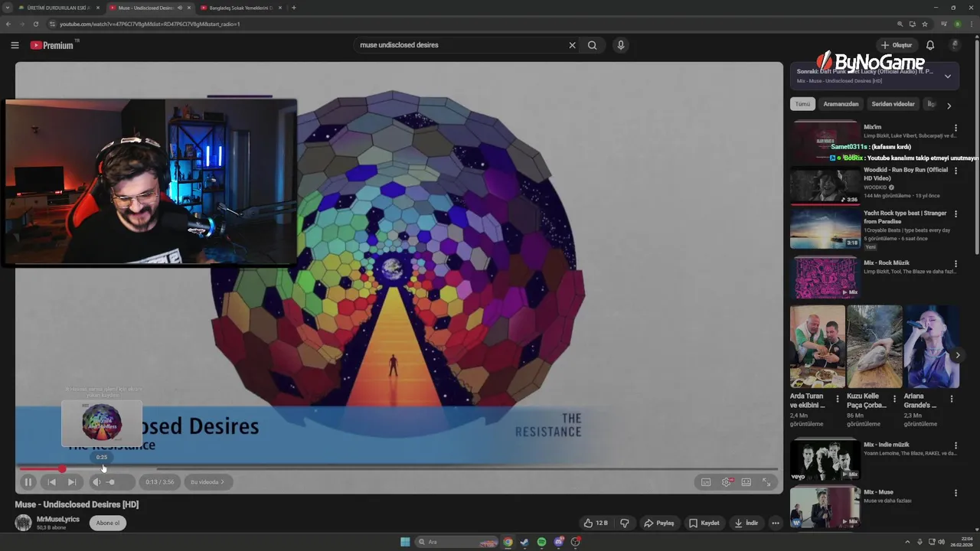Clear the search box with X
This screenshot has height=551, width=980.
click(572, 45)
